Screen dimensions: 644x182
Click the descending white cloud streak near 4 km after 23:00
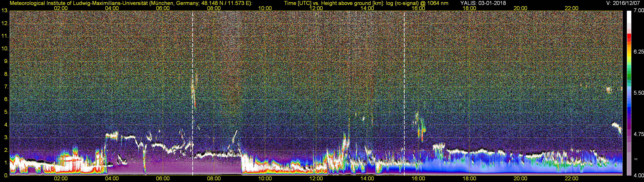617,128
